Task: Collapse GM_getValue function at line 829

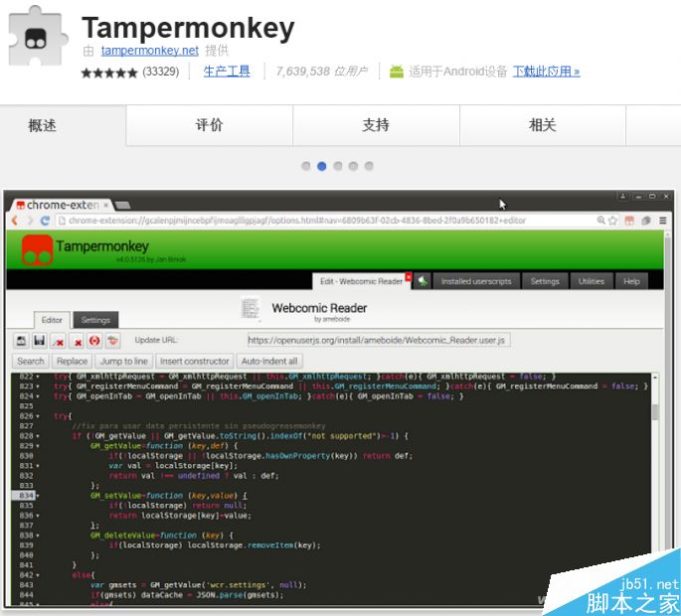Action: 38,446
